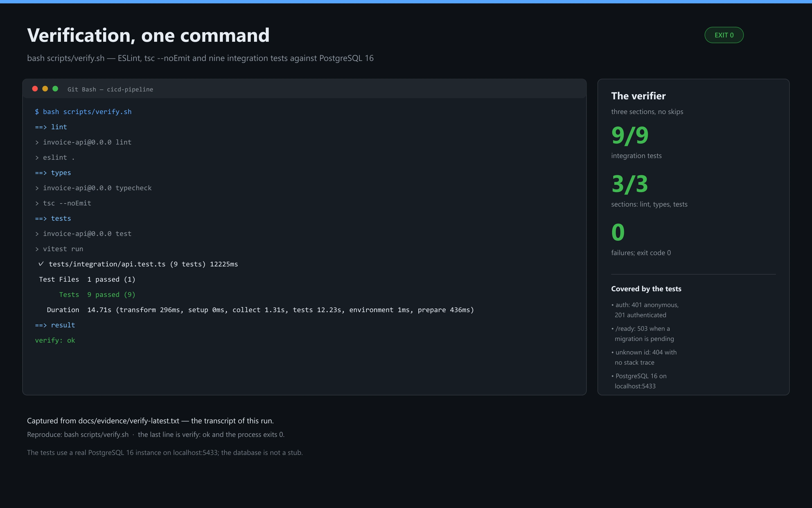The image size is (812, 508).
Task: Click 'failures; exit code 0' caption
Action: click(x=641, y=253)
